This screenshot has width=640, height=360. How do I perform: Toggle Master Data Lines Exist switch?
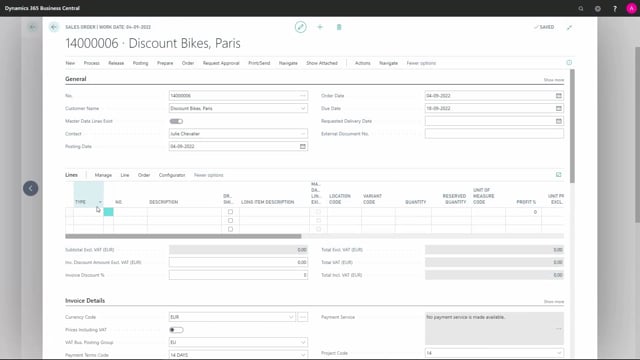pyautogui.click(x=176, y=121)
